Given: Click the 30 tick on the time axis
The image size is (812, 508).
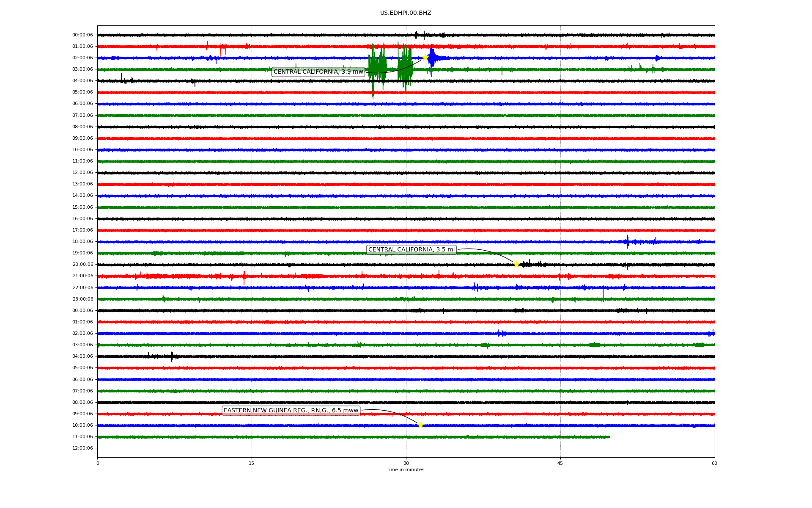Looking at the screenshot, I should pos(406,463).
